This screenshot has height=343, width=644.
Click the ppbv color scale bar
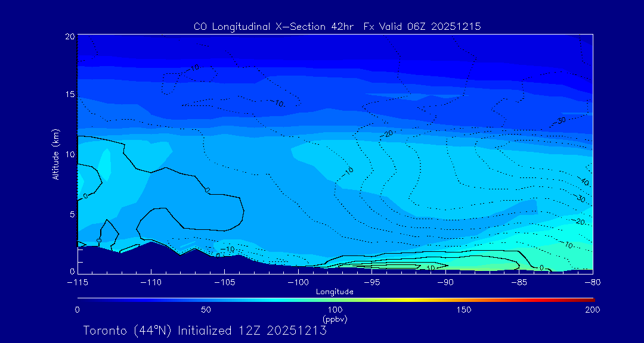(x=336, y=300)
